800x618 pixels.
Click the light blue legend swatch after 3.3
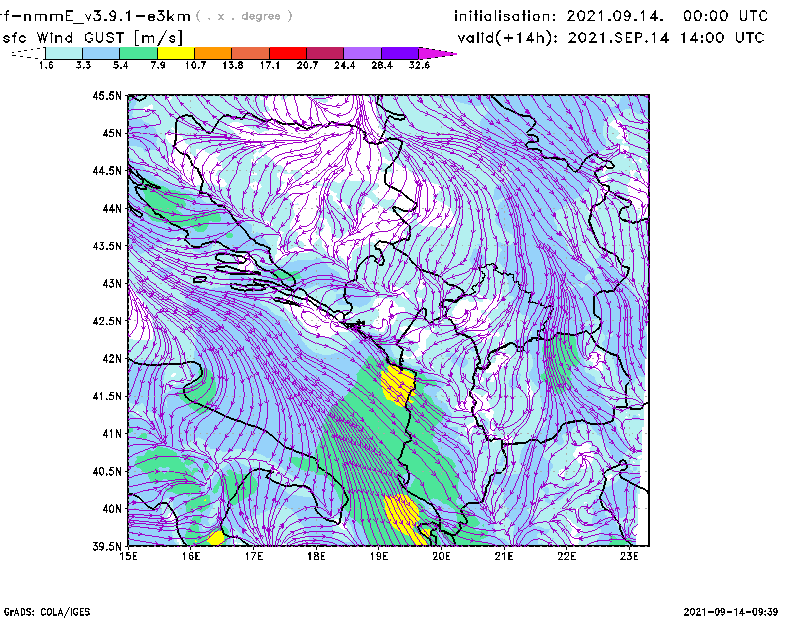[x=101, y=53]
